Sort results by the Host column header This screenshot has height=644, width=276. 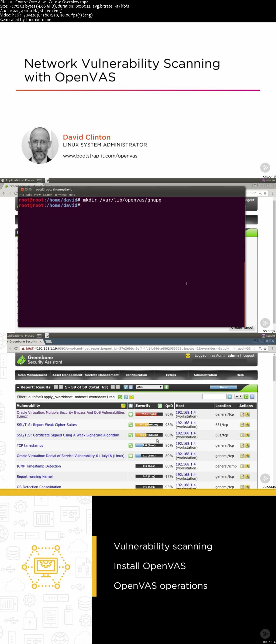[x=180, y=406]
